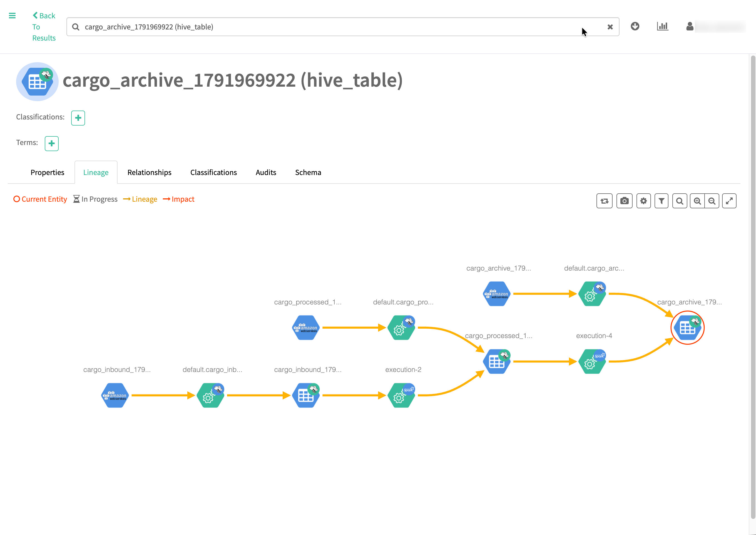The height and width of the screenshot is (535, 756).
Task: Open the lineage filter icon
Action: pos(661,201)
